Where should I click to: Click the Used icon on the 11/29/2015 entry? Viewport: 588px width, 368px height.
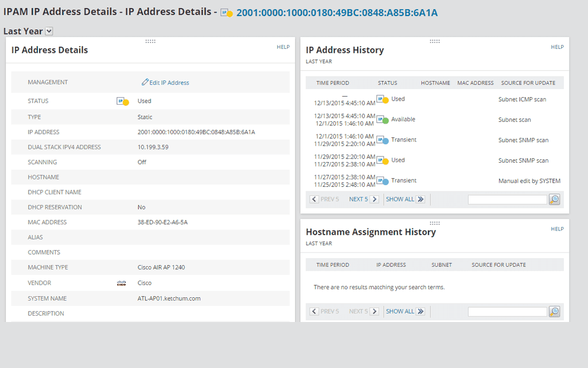[x=384, y=160]
